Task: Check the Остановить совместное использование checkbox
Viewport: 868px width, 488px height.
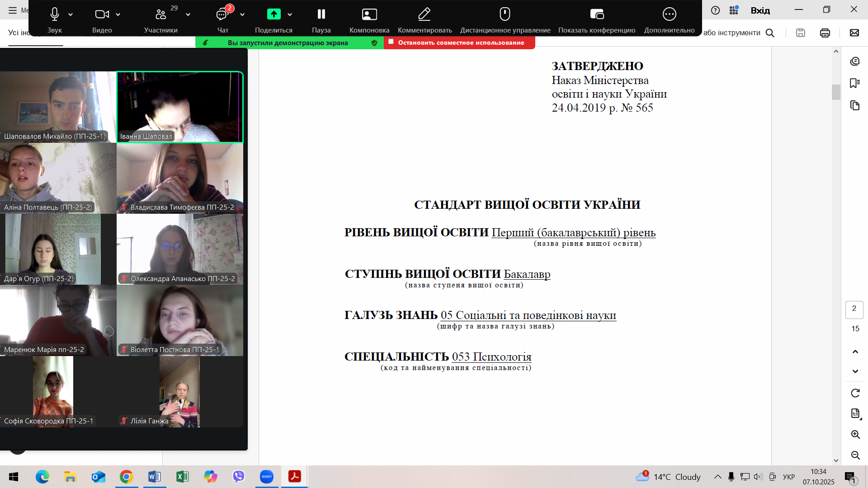Action: (x=391, y=41)
